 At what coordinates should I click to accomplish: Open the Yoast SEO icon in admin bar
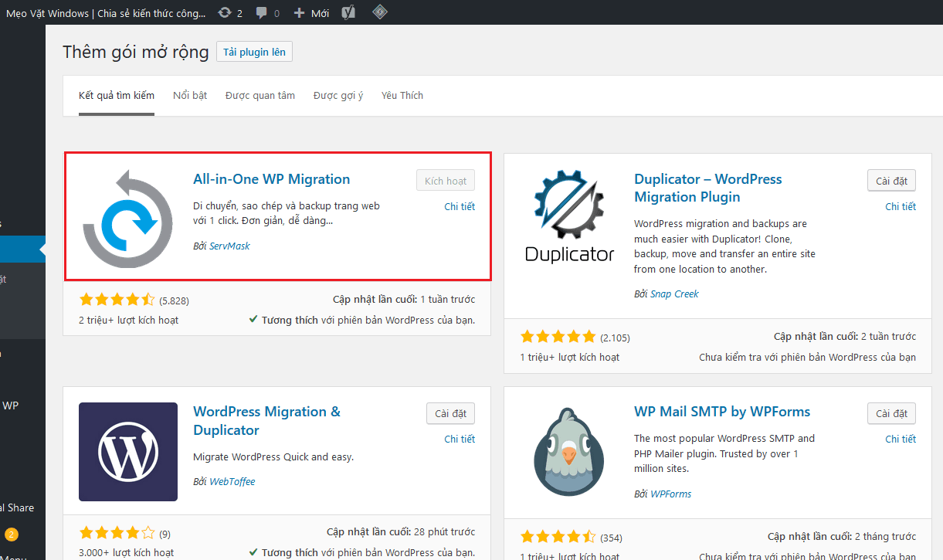348,12
